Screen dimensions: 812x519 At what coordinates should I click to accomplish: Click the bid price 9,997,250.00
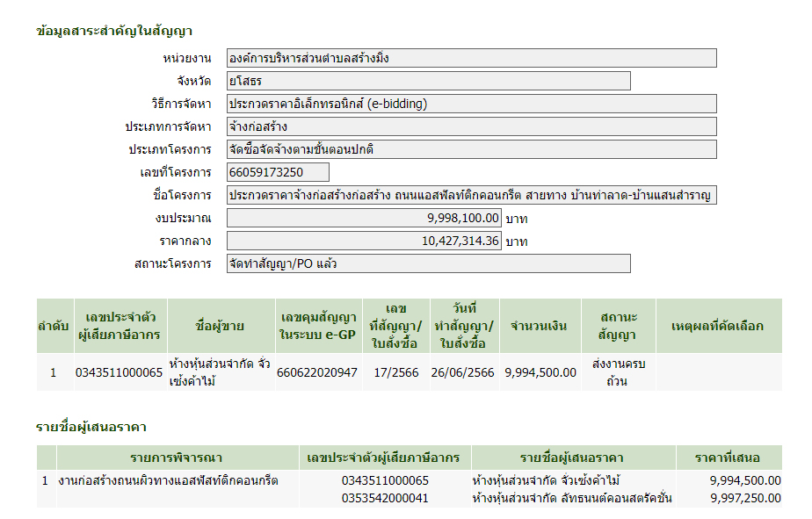pos(745,498)
